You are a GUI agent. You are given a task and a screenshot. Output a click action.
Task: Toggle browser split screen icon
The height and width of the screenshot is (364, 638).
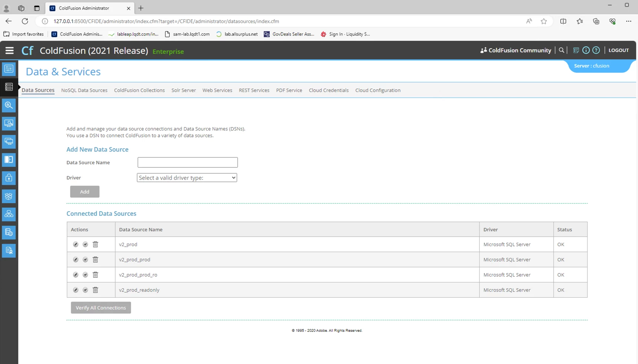click(563, 21)
